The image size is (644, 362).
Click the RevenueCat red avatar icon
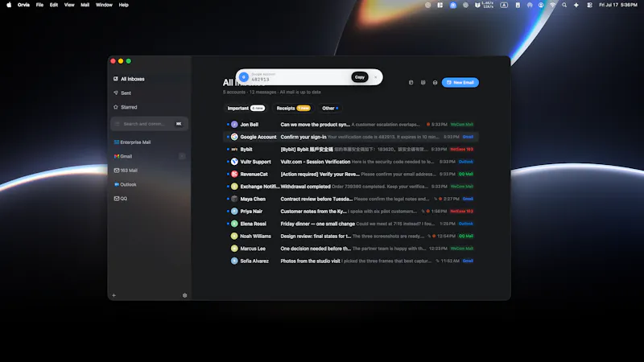pos(234,174)
